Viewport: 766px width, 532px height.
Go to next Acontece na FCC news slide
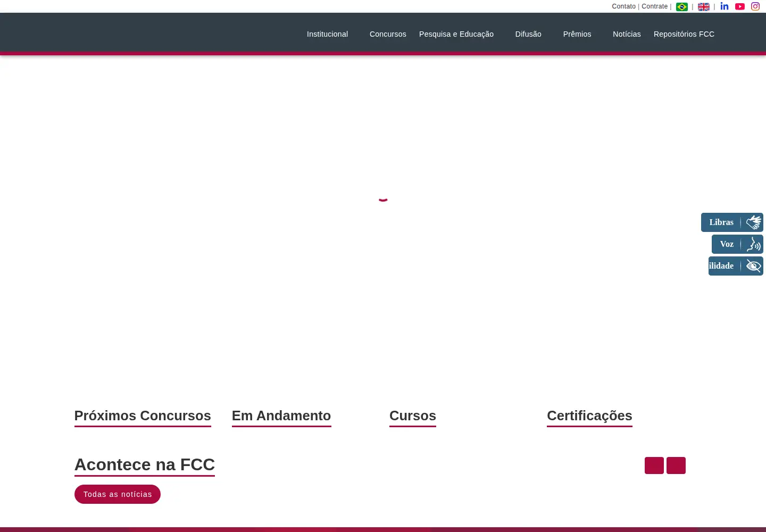(676, 465)
